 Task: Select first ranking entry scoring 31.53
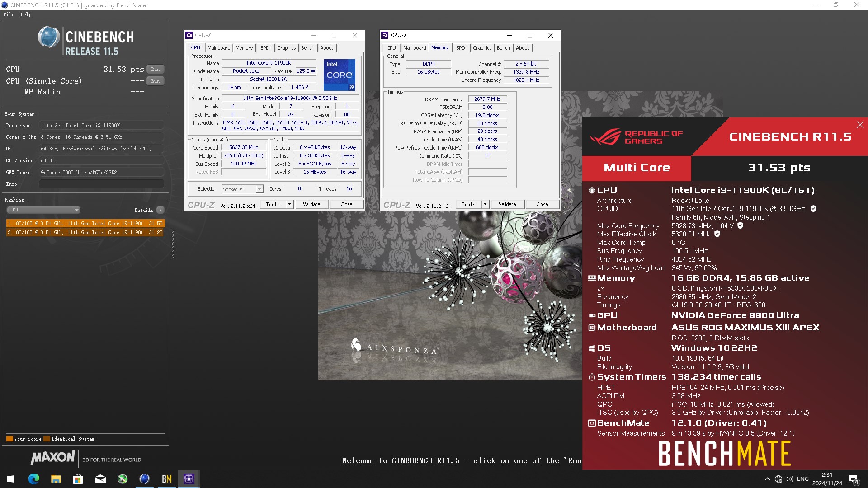point(85,223)
